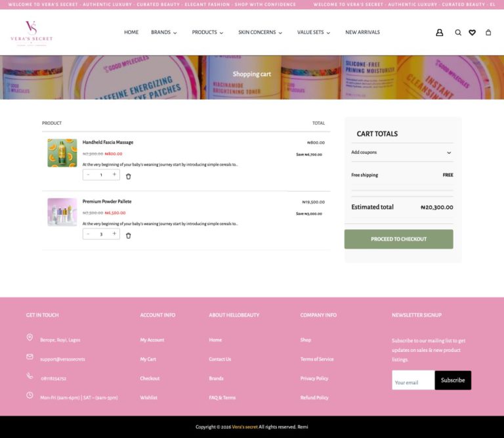Expand the Value Sets menu
Screen dimensions: 504x438
point(314,32)
